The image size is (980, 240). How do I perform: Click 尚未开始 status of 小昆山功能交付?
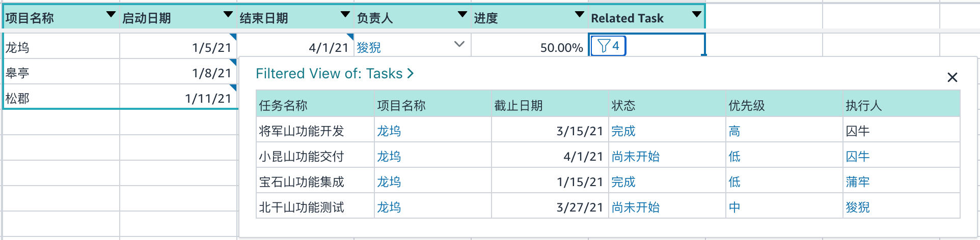636,157
